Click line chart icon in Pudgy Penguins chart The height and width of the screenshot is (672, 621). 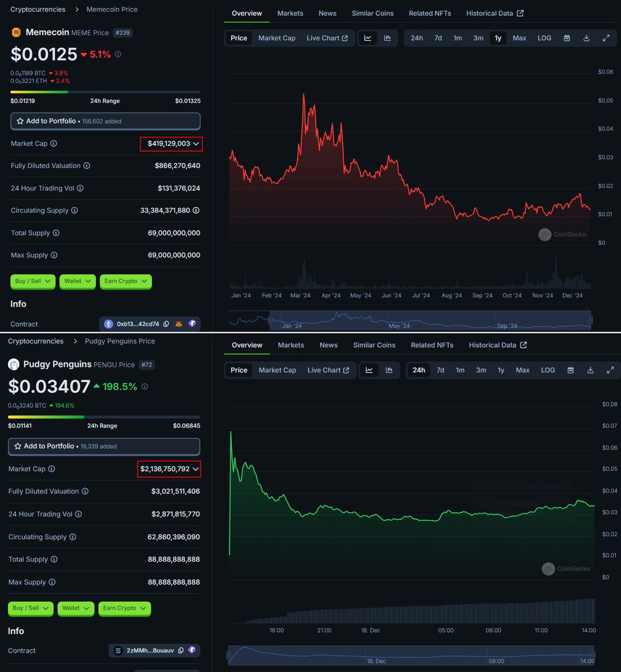point(370,370)
